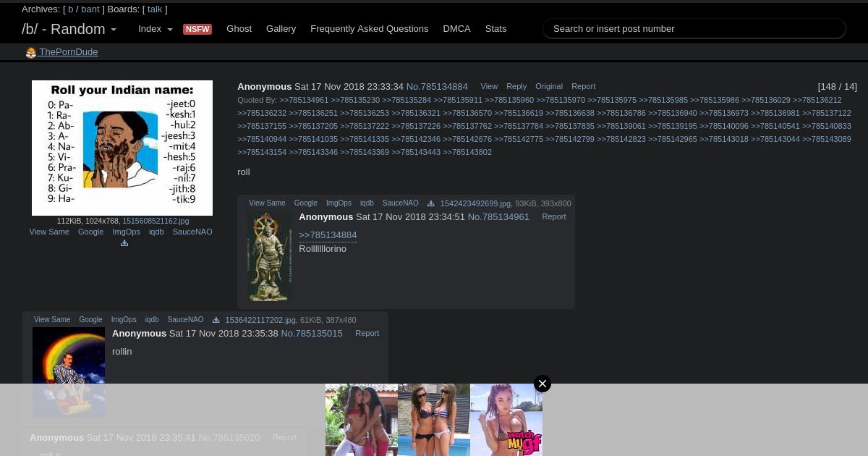Open the Ghost menu item
The image size is (868, 456).
coord(239,29)
